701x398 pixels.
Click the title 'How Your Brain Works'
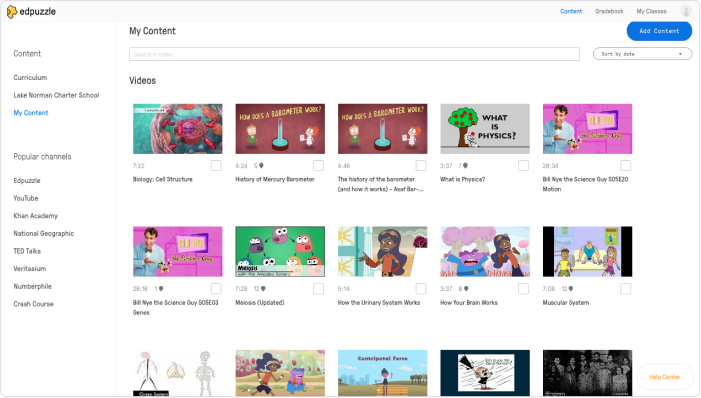[469, 303]
